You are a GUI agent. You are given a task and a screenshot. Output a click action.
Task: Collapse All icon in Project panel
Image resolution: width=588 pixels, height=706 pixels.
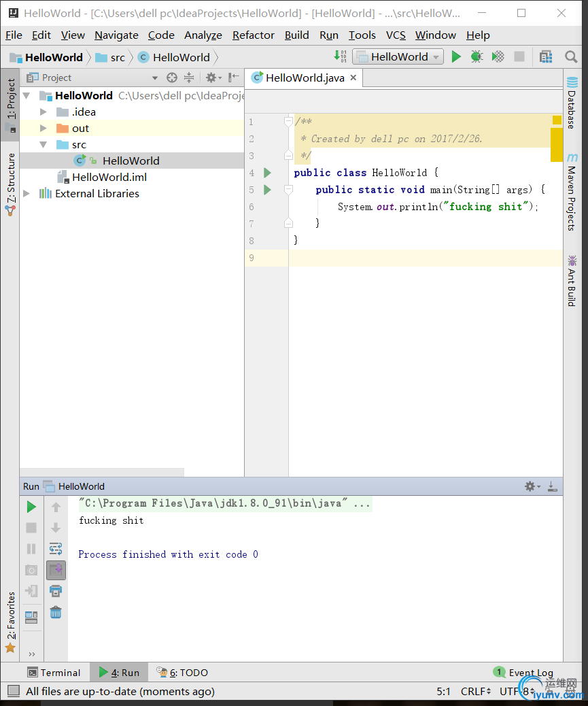[189, 78]
